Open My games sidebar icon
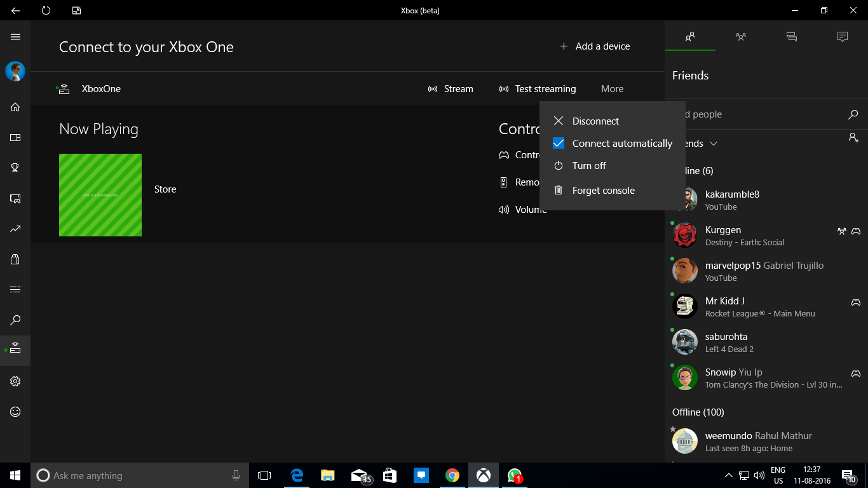Viewport: 868px width, 488px height. (15, 137)
